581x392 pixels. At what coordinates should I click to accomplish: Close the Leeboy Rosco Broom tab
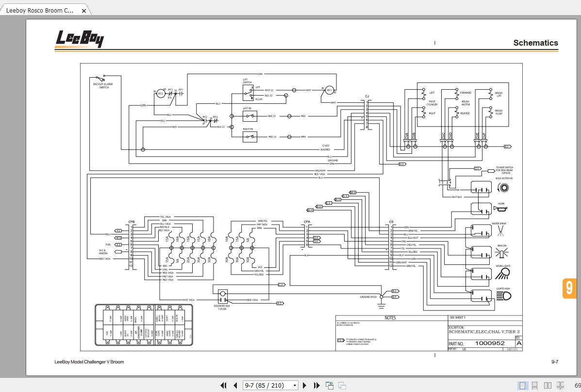tap(84, 11)
